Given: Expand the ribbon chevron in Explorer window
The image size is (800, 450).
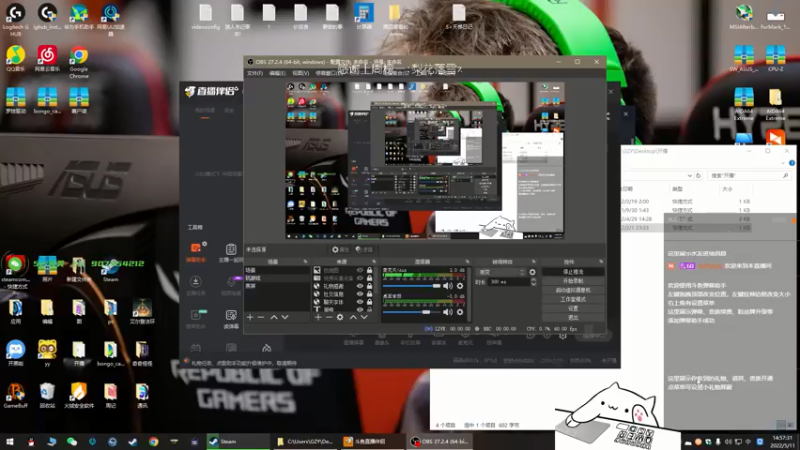Looking at the screenshot, I should [783, 163].
